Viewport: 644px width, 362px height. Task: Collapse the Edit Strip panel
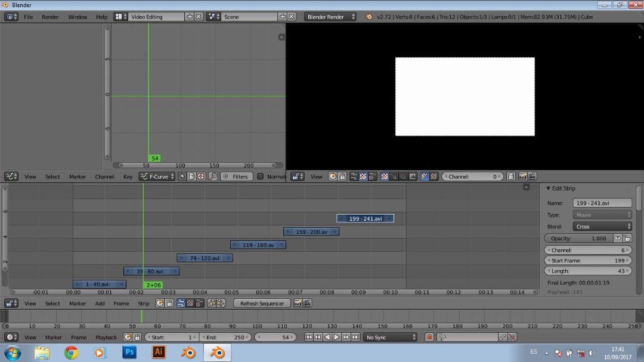point(549,188)
